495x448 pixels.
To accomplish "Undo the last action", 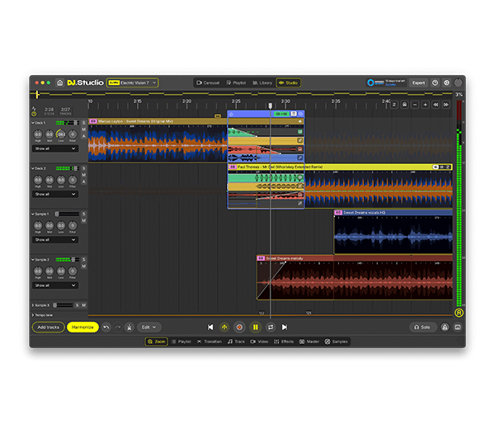I will pos(106,328).
